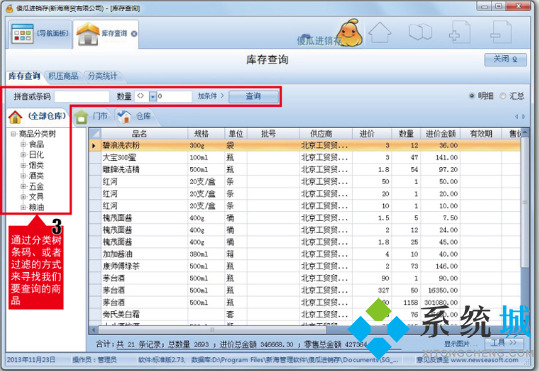Expand the 日化 category node
The width and height of the screenshot is (539, 371).
pos(23,155)
